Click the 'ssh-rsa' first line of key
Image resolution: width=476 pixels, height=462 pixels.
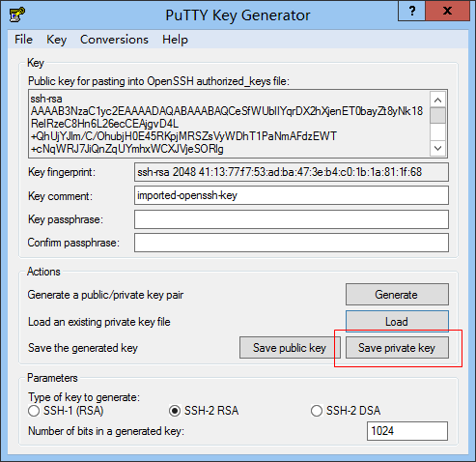point(46,99)
